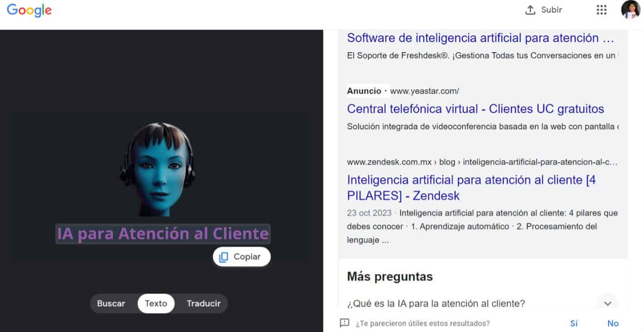Viewport: 644px width, 332px height.
Task: Click the Subir upload icon
Action: [530, 10]
